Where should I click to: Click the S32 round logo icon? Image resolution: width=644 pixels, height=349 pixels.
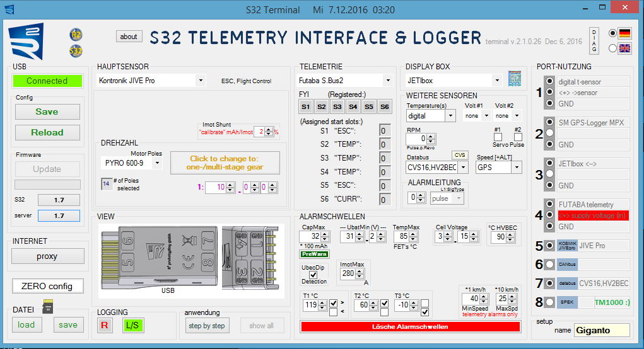pos(76,51)
